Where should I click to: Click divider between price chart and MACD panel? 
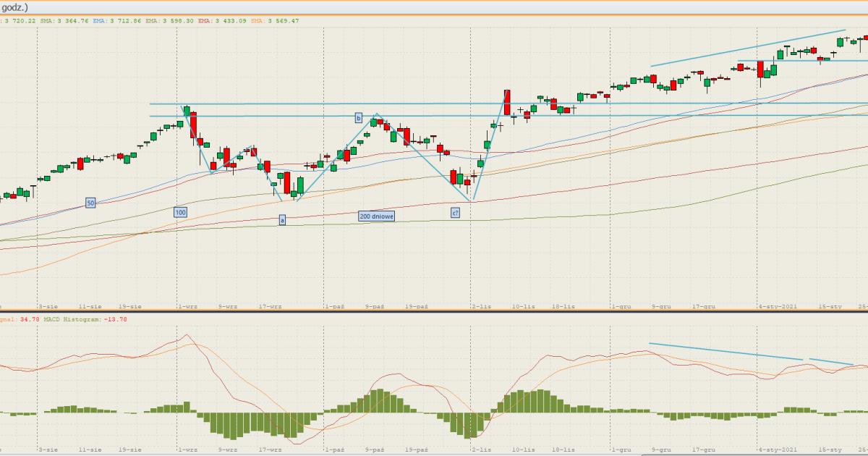click(434, 312)
